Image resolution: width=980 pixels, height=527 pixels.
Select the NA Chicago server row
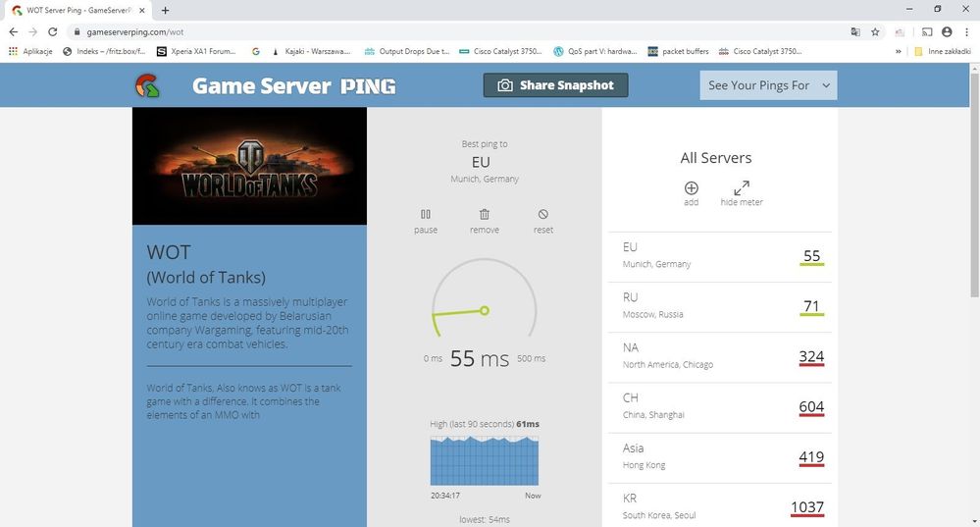(722, 356)
